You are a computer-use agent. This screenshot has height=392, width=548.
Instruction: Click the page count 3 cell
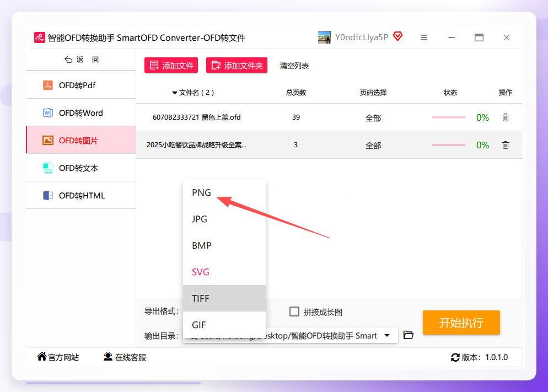point(296,145)
